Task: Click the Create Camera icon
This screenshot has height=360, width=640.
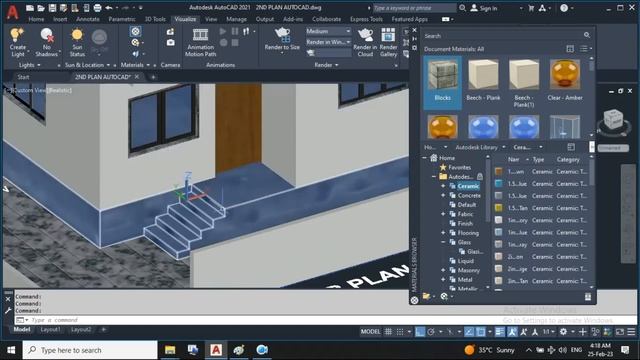Action: (170, 32)
